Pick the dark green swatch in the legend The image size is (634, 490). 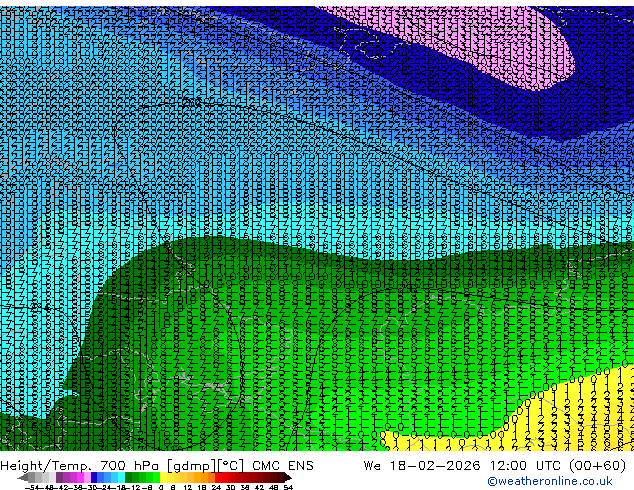tap(129, 477)
